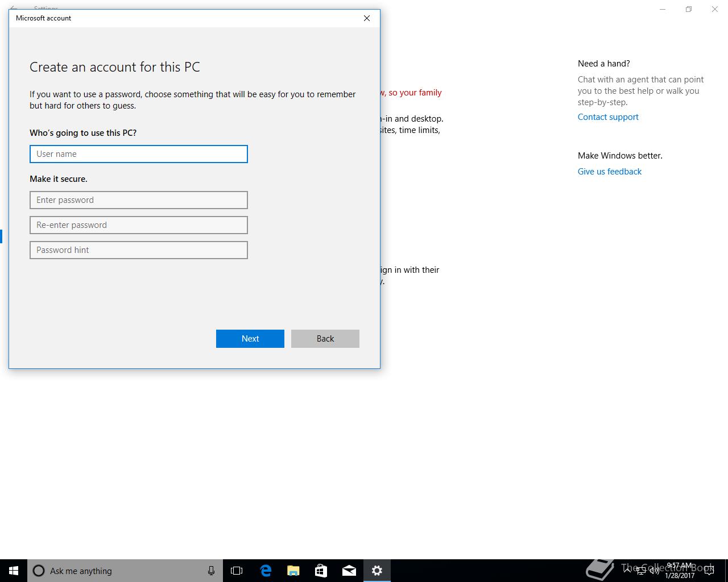This screenshot has height=582, width=728.
Task: Click the Next button
Action: tap(250, 339)
